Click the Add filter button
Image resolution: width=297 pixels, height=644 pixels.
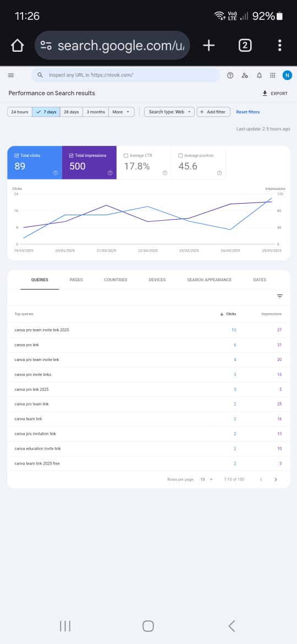click(x=214, y=112)
